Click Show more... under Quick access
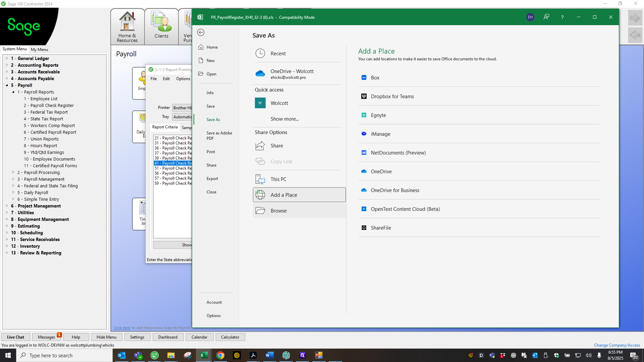Screen dimensions: 644x362 [285, 119]
